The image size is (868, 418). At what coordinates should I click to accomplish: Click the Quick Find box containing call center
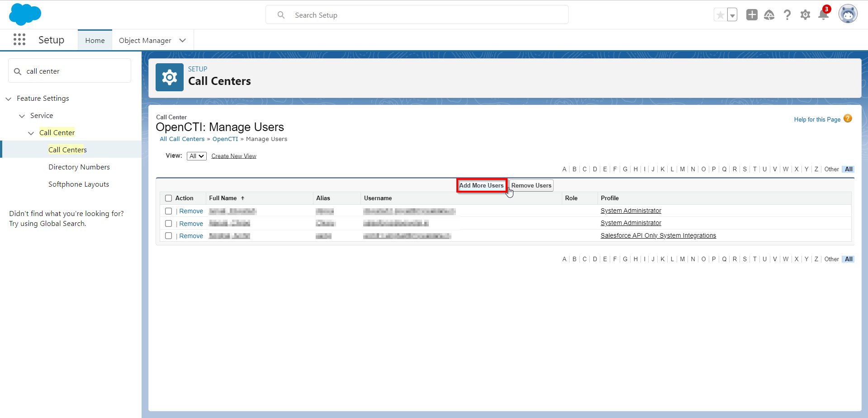coord(70,71)
